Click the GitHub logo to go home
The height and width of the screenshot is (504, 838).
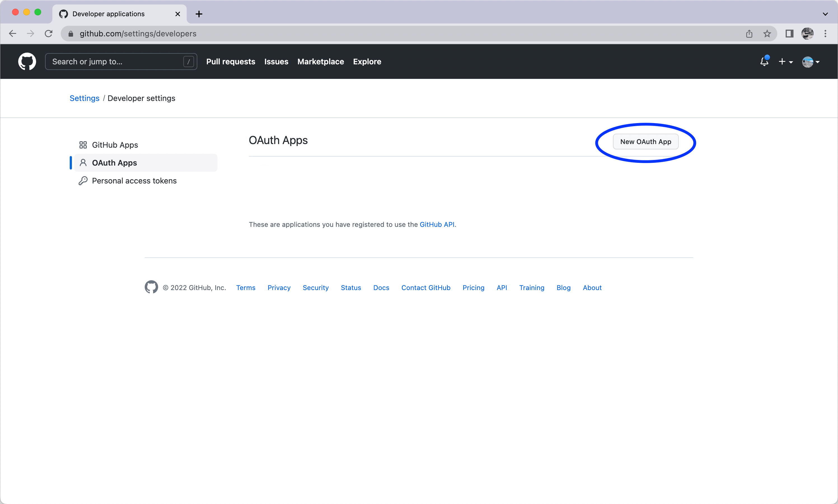tap(27, 62)
